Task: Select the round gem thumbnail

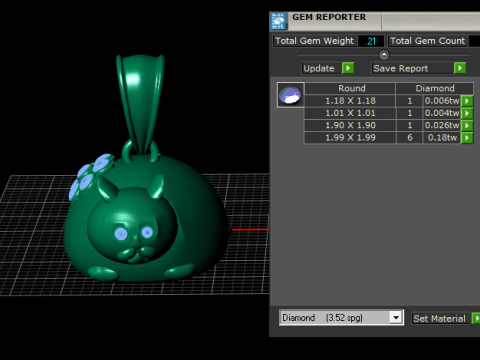Action: click(290, 95)
